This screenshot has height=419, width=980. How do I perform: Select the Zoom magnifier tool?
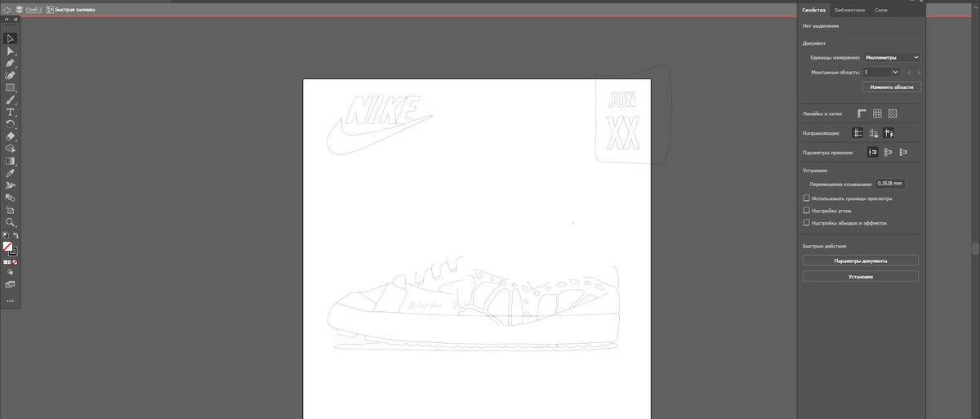[11, 222]
